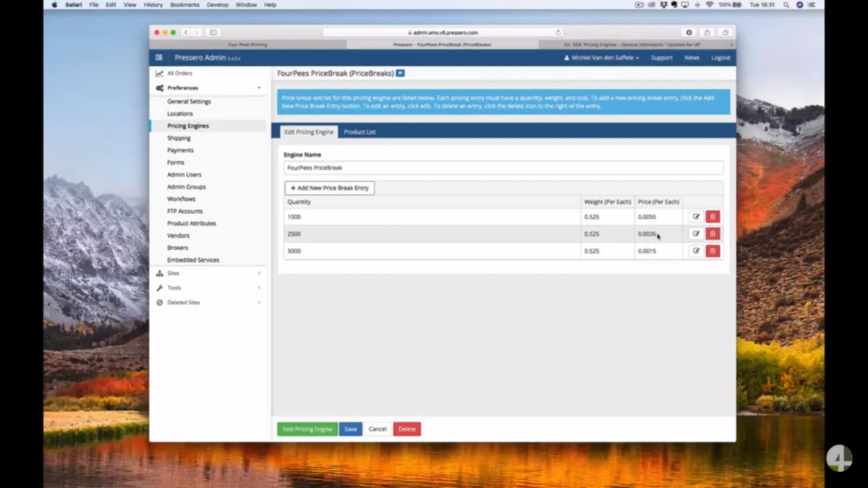Open Vendors in sidebar
The height and width of the screenshot is (488, 868).
(179, 236)
